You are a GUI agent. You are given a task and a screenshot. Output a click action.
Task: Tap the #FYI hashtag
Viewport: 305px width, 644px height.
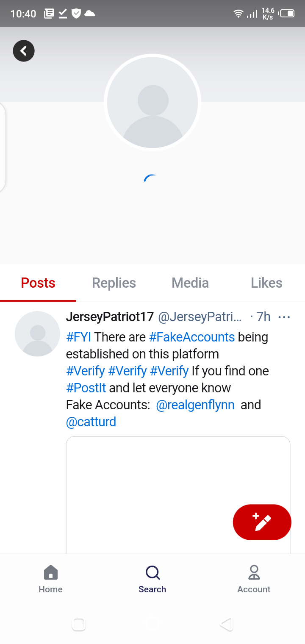pyautogui.click(x=79, y=337)
